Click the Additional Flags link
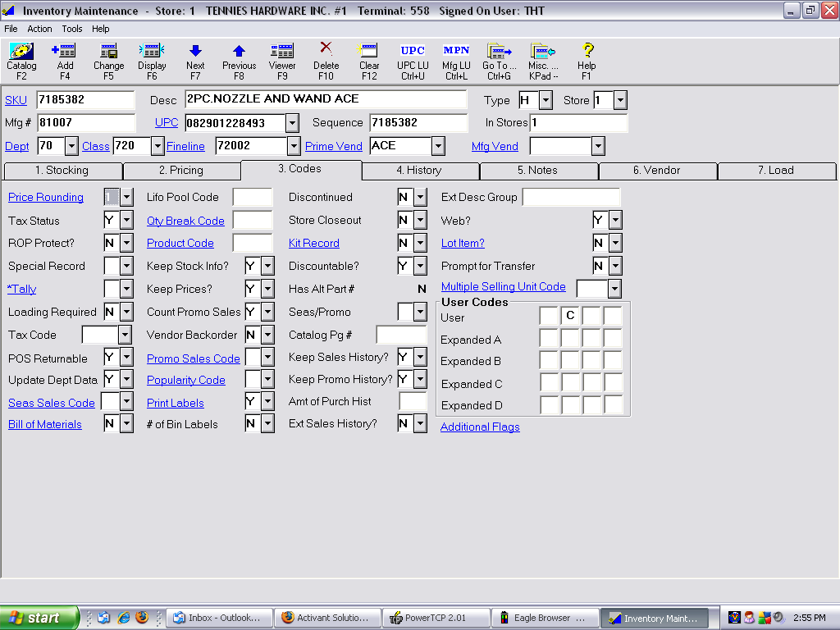This screenshot has width=840, height=630. 480,427
